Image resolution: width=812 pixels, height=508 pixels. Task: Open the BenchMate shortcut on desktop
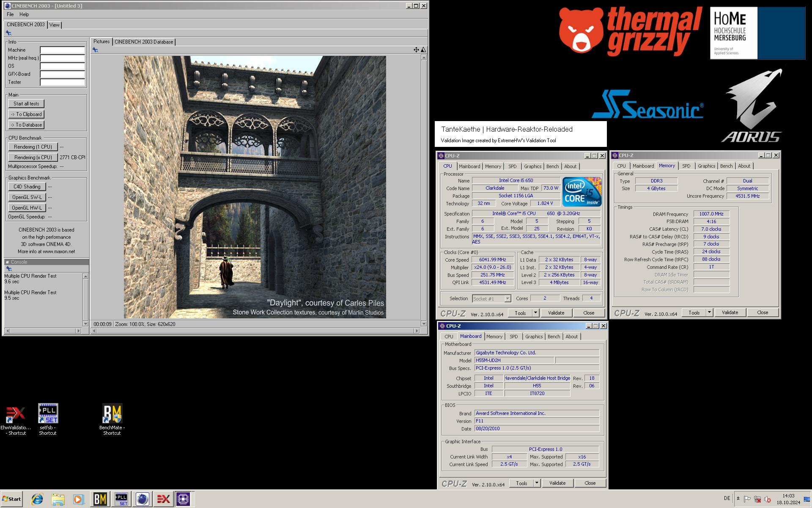(112, 419)
